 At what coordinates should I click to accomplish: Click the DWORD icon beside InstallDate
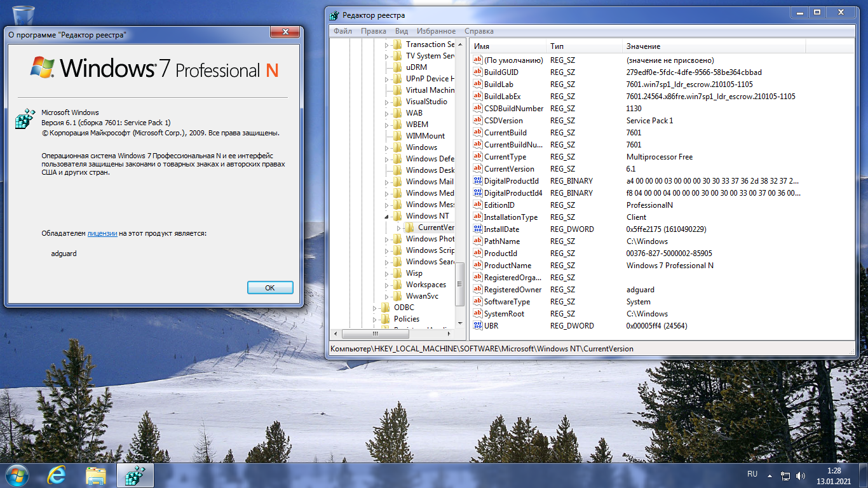478,229
